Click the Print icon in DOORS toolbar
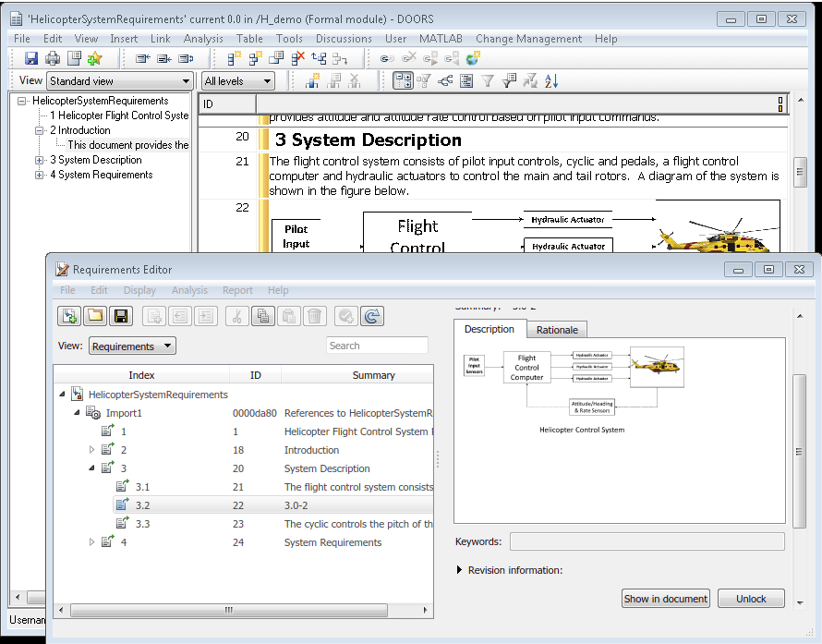The height and width of the screenshot is (644, 822). [x=53, y=58]
